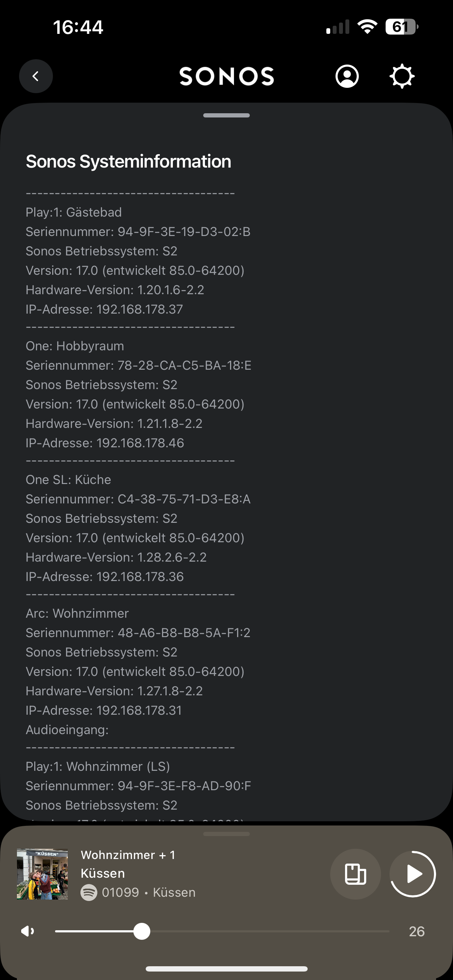Viewport: 453px width, 980px height.
Task: Select the Play:1: Gästebad entry
Action: point(74,212)
